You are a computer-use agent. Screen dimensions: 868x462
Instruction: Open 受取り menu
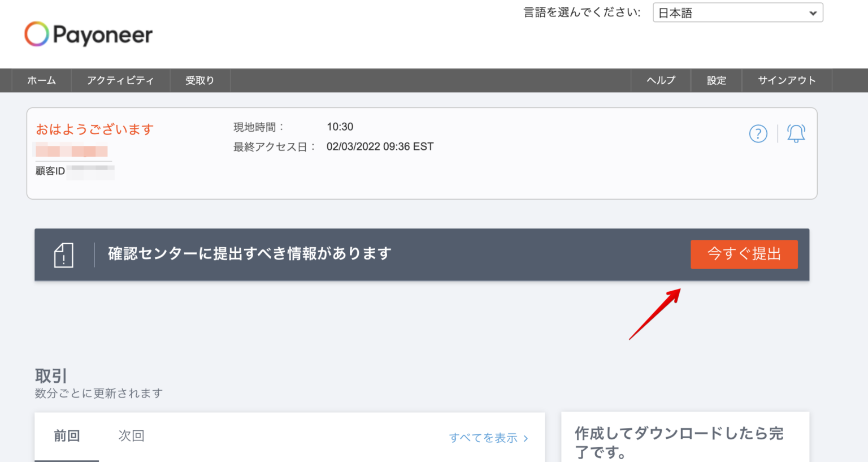200,80
